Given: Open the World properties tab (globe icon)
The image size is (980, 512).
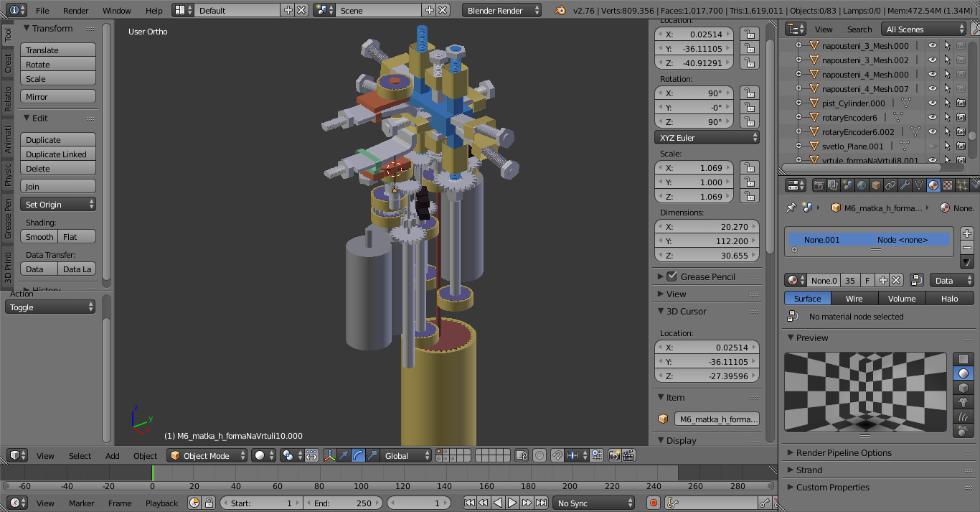Looking at the screenshot, I should [x=861, y=185].
